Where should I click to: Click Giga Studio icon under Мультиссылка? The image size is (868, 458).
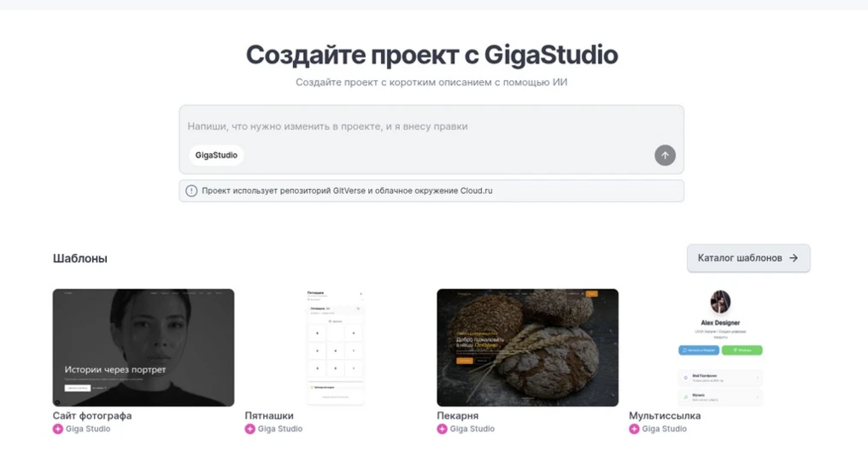tap(634, 429)
